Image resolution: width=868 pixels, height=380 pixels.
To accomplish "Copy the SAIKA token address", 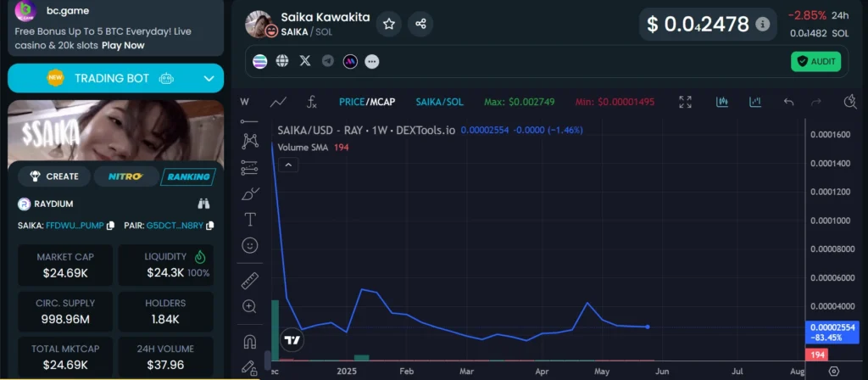I will tap(111, 226).
